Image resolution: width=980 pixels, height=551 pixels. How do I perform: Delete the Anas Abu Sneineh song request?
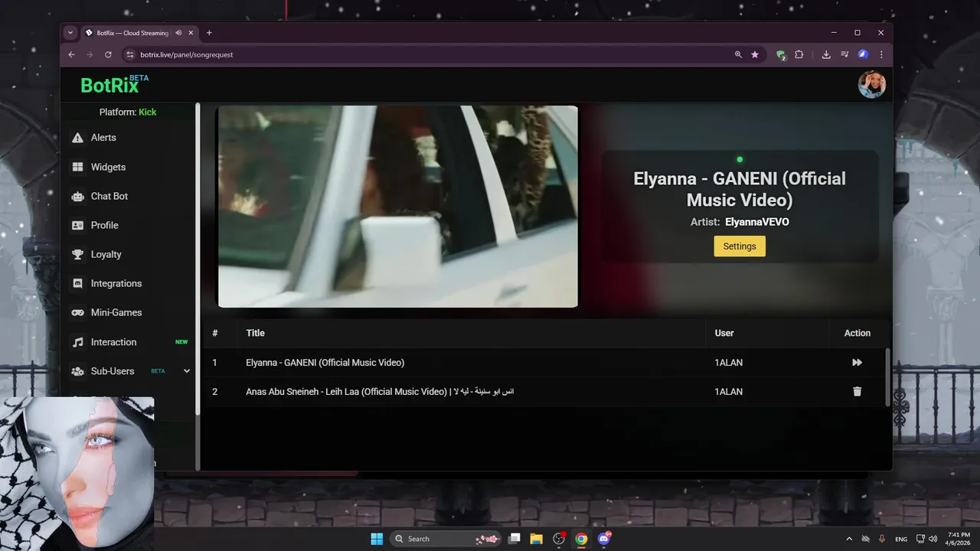(857, 392)
